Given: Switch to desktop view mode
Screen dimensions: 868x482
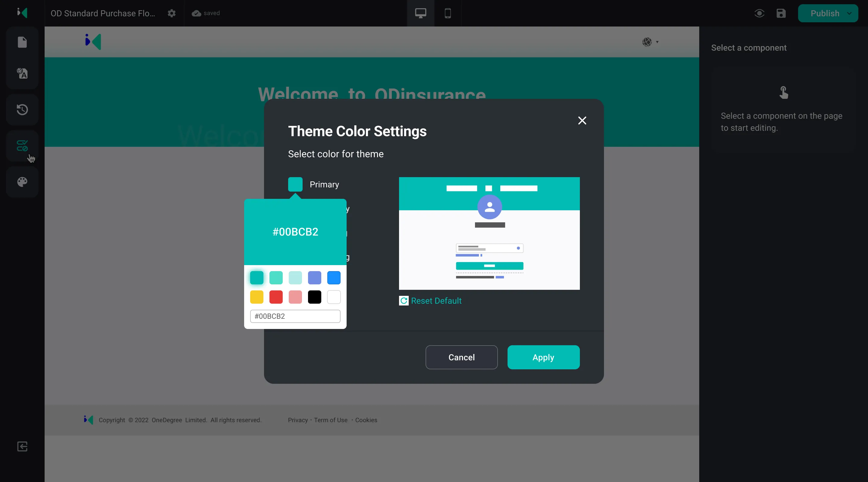Looking at the screenshot, I should (420, 13).
